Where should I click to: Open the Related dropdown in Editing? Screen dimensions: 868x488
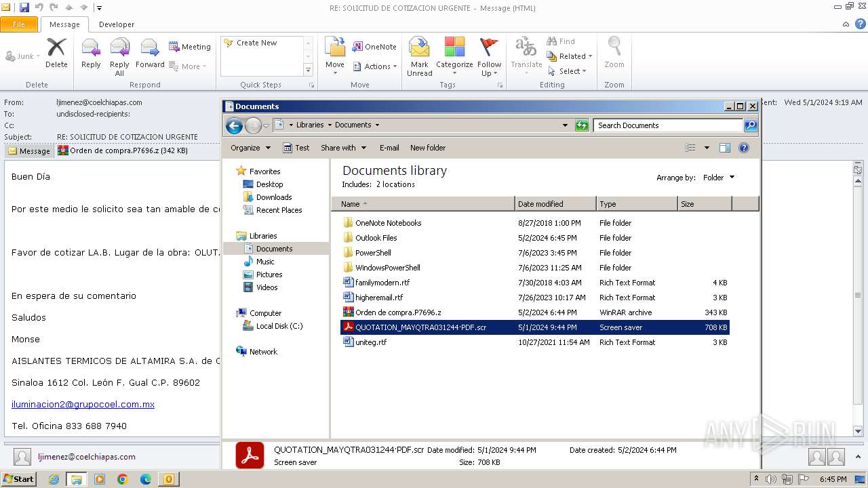pyautogui.click(x=570, y=56)
